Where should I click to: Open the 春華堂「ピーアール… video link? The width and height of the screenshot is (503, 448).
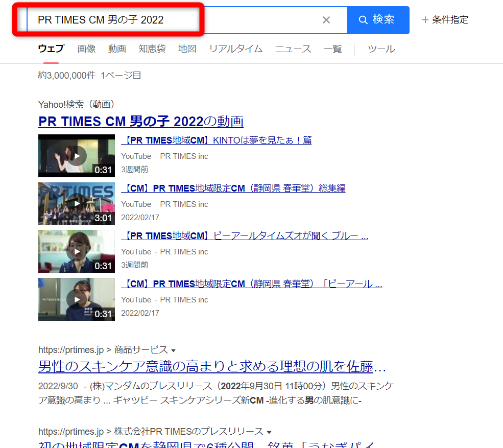tap(252, 284)
